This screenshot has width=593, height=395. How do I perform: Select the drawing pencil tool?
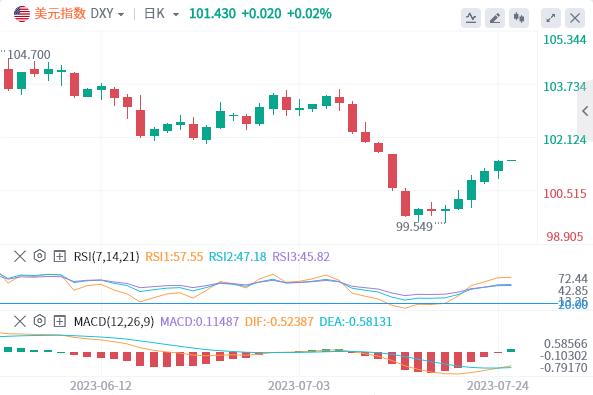pos(495,18)
